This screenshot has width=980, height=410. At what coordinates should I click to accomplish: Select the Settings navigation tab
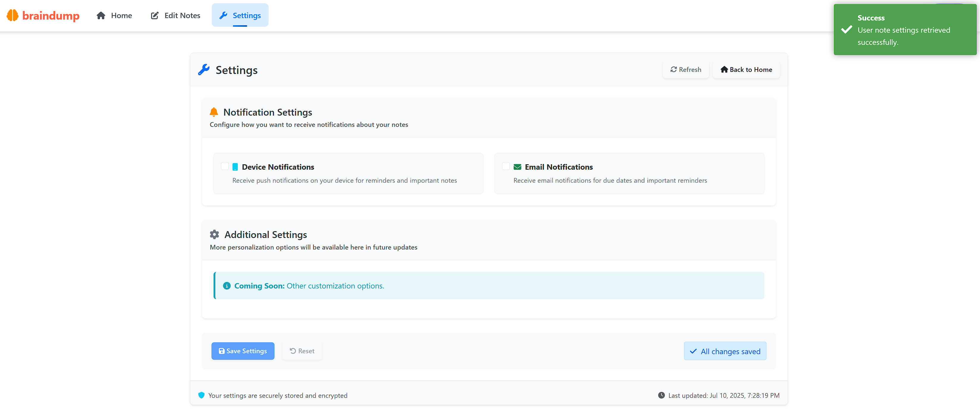(240, 15)
